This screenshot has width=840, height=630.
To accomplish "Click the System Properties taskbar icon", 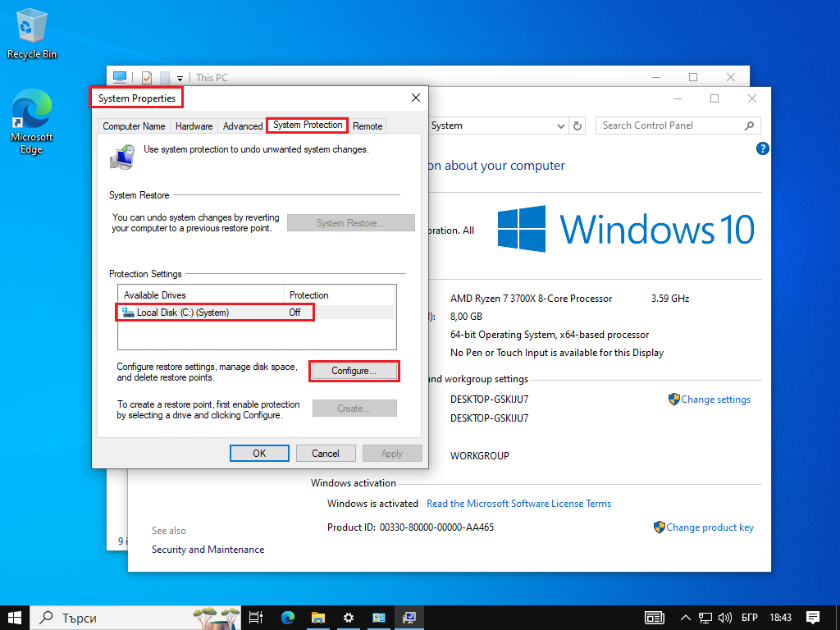I will coord(409,618).
